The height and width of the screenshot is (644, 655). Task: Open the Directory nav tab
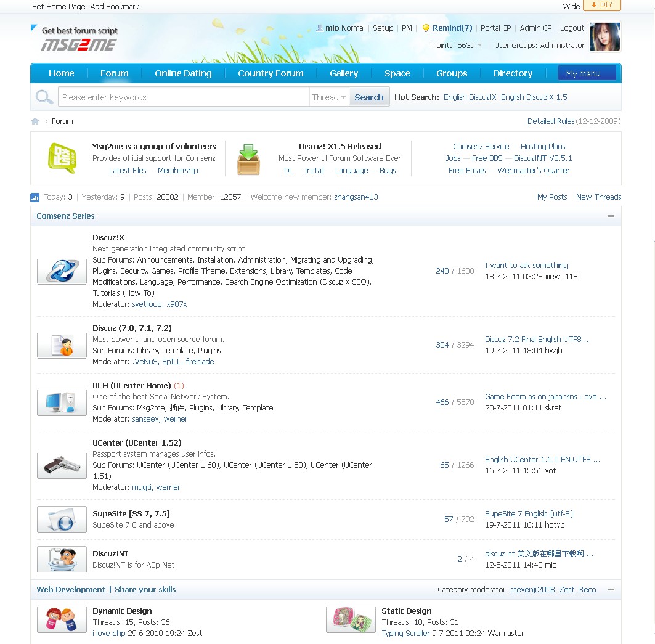tap(513, 73)
